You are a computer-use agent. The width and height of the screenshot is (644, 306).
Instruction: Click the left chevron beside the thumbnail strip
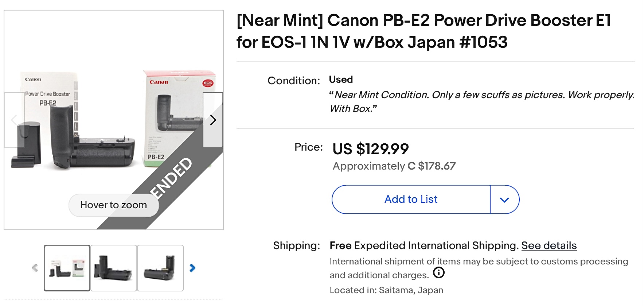pos(35,267)
